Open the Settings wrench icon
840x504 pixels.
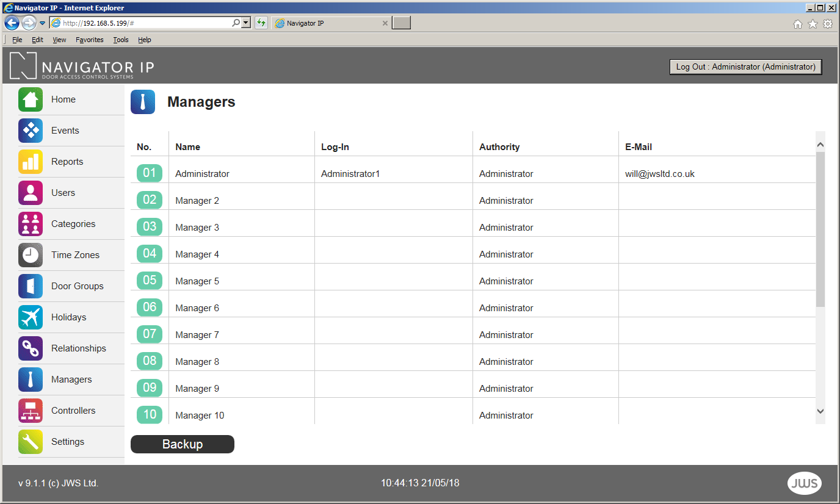31,442
